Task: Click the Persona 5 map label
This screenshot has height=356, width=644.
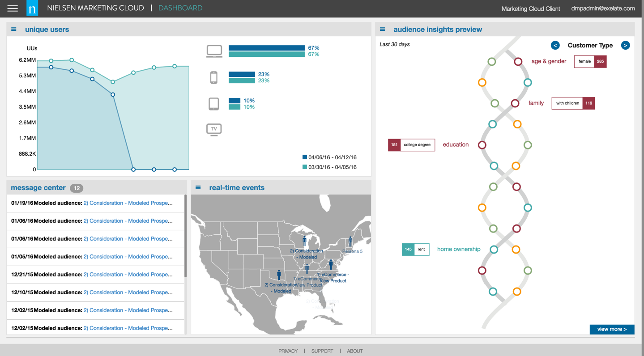Action: [353, 251]
